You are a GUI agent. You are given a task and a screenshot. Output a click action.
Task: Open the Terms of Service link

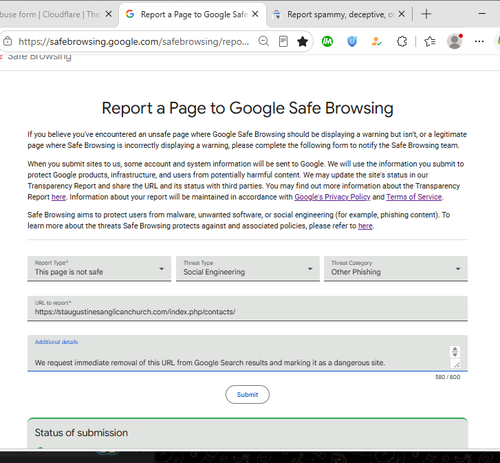click(x=414, y=197)
